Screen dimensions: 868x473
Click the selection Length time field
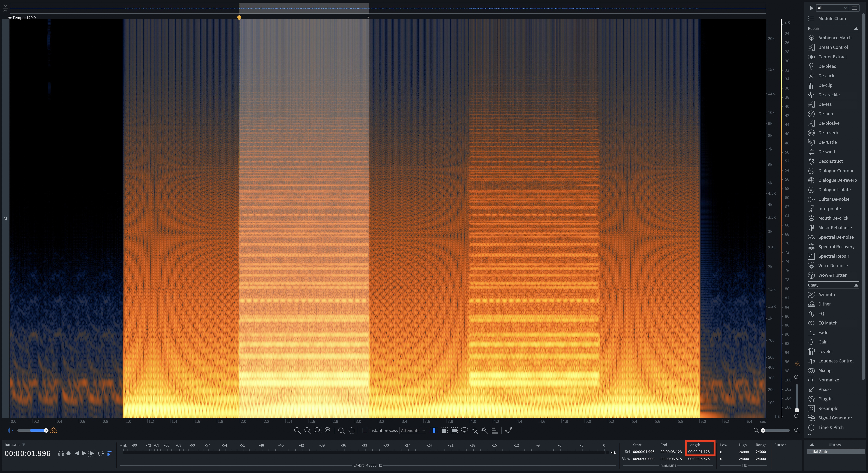click(699, 452)
